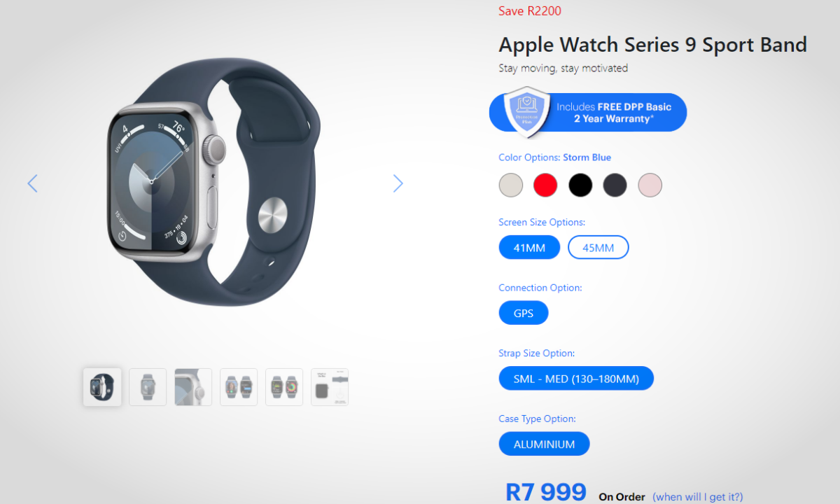Select the first storm blue watch thumbnail
The width and height of the screenshot is (840, 504).
(x=102, y=387)
